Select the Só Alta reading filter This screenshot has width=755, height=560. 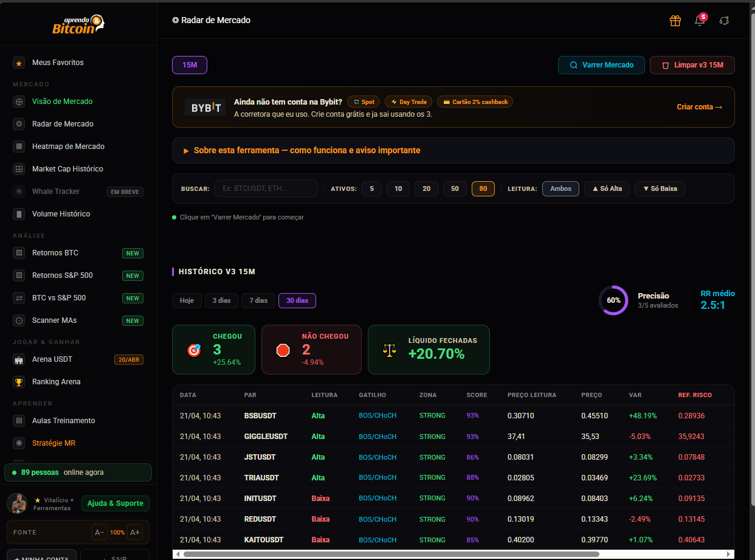[607, 188]
